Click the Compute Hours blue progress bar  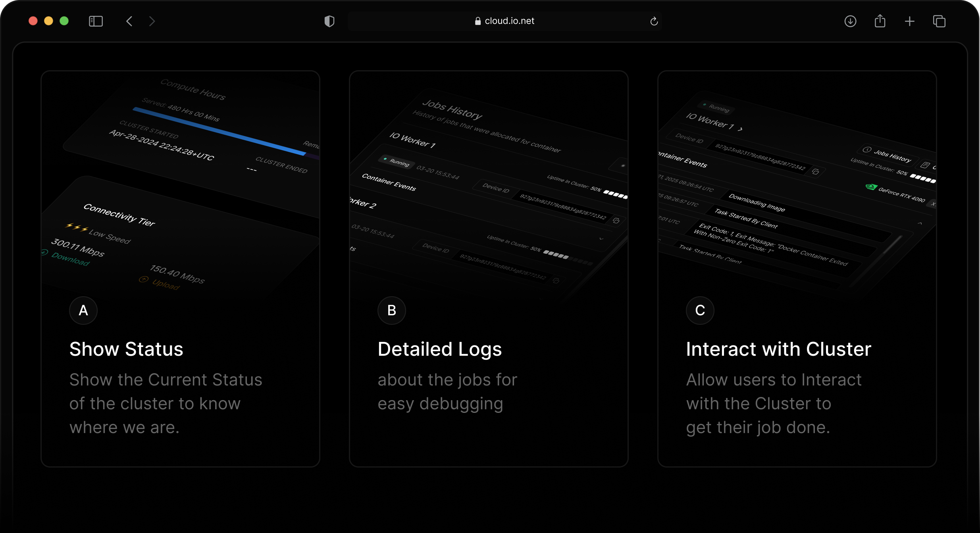click(x=219, y=130)
